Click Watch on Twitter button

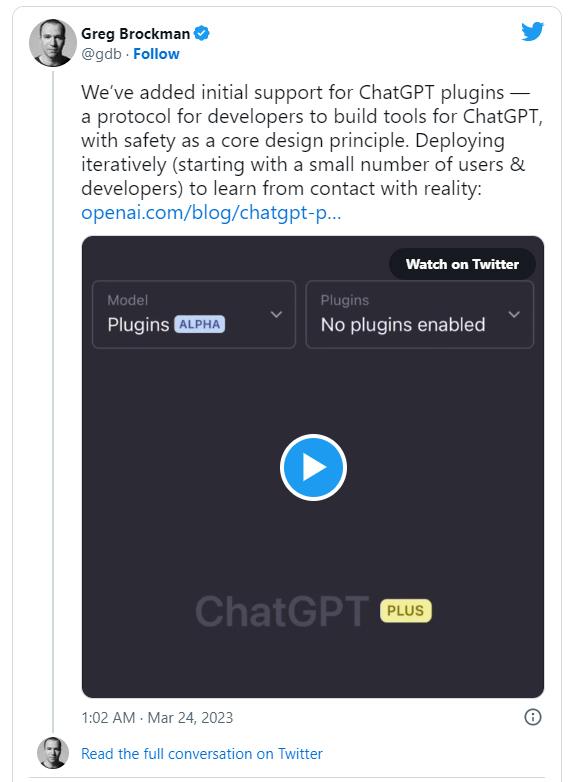click(462, 264)
